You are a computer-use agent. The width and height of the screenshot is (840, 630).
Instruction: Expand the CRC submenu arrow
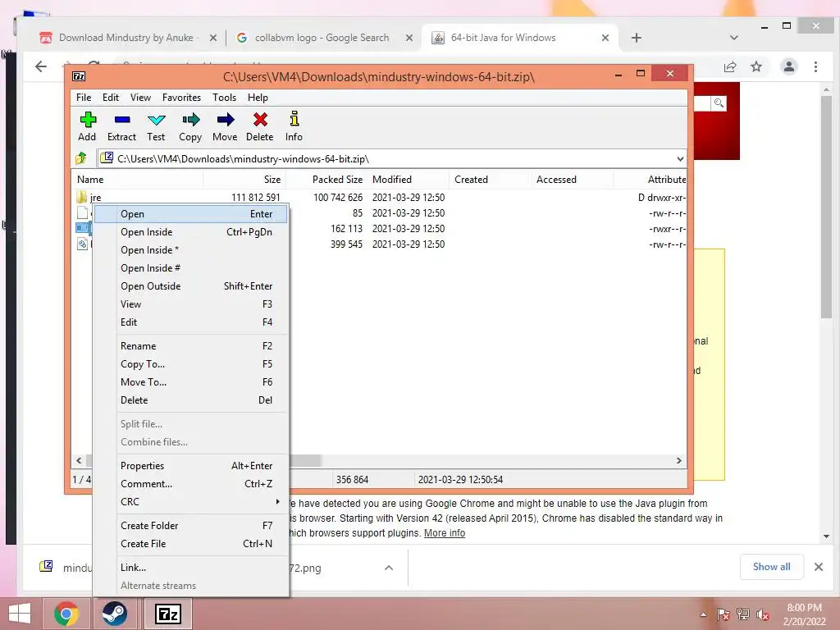coord(277,501)
